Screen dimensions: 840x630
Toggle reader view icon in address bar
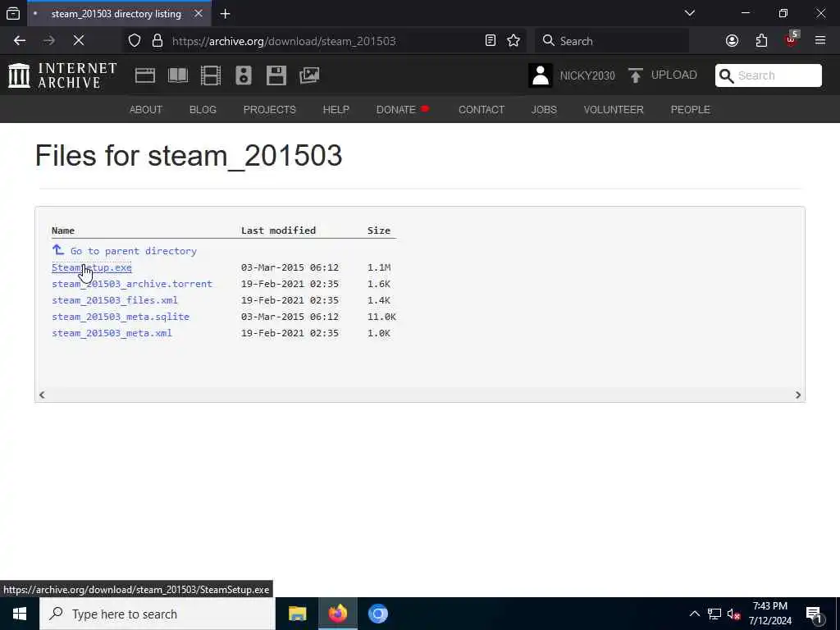[491, 41]
